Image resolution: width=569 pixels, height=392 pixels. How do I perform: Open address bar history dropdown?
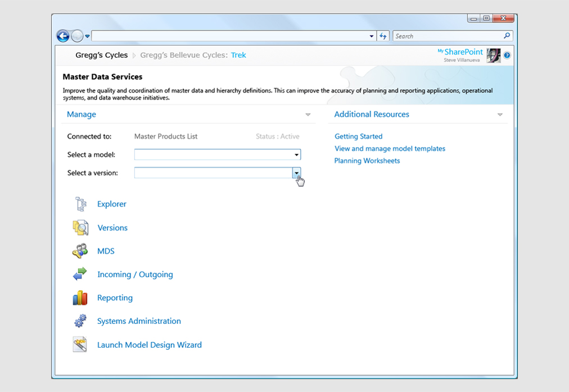click(x=372, y=36)
